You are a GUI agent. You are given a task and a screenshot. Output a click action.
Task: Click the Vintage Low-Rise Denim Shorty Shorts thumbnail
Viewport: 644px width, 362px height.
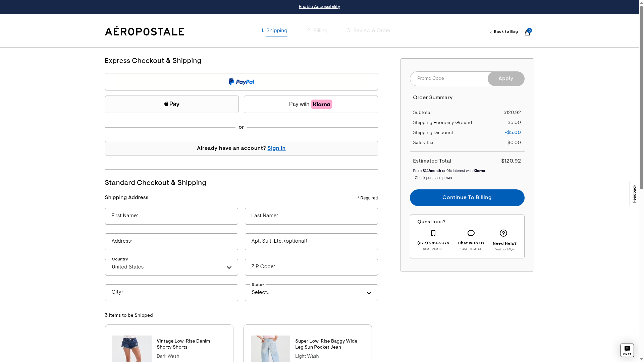coord(132,349)
